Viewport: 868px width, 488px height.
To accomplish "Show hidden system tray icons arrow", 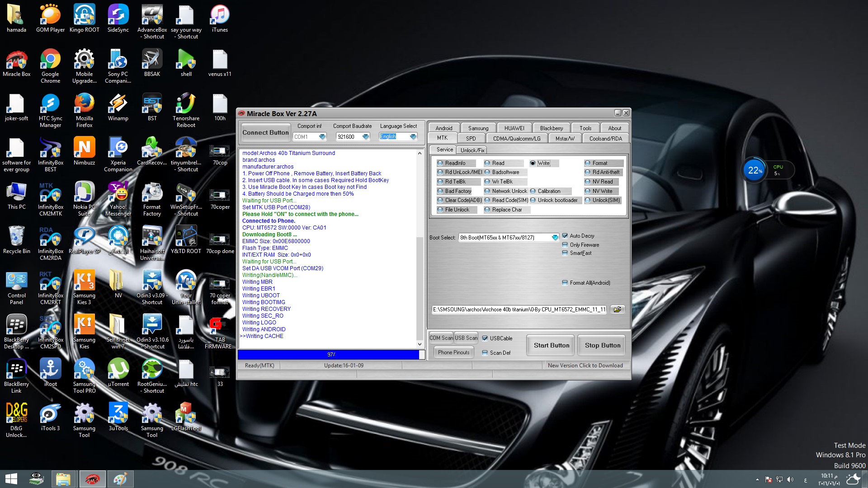I will point(757,479).
